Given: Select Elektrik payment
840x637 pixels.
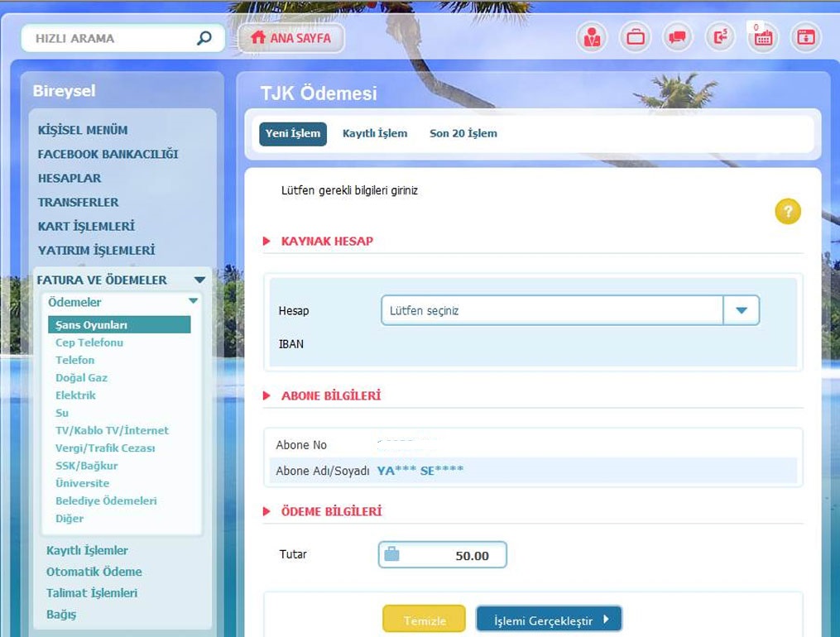Looking at the screenshot, I should [x=75, y=395].
